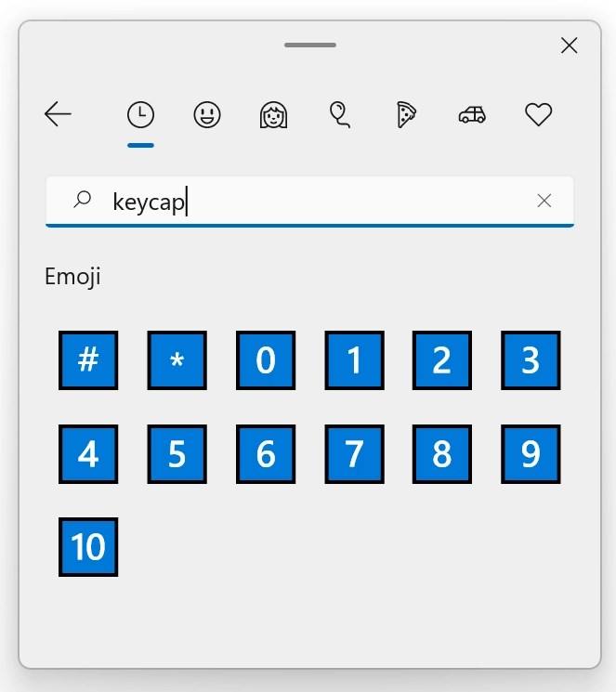The width and height of the screenshot is (616, 692).
Task: Insert the # keycap emoji
Action: point(88,360)
